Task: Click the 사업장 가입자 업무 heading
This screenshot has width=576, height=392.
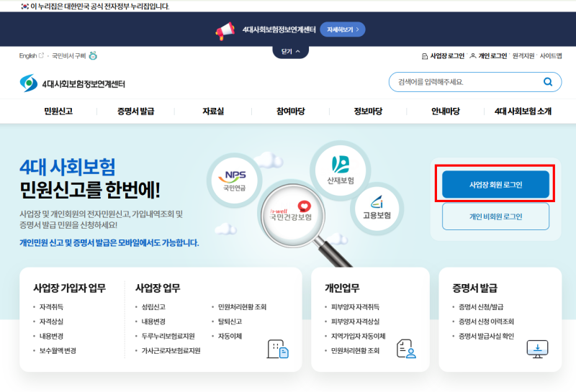Action: [x=69, y=288]
